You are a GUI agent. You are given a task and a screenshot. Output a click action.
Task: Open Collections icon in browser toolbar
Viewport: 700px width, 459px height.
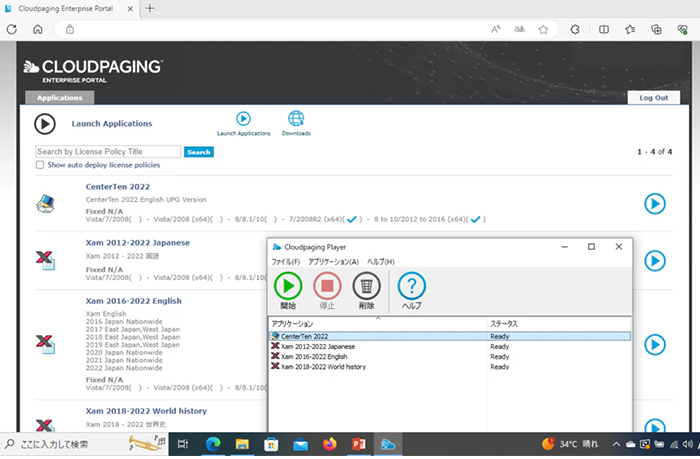656,29
